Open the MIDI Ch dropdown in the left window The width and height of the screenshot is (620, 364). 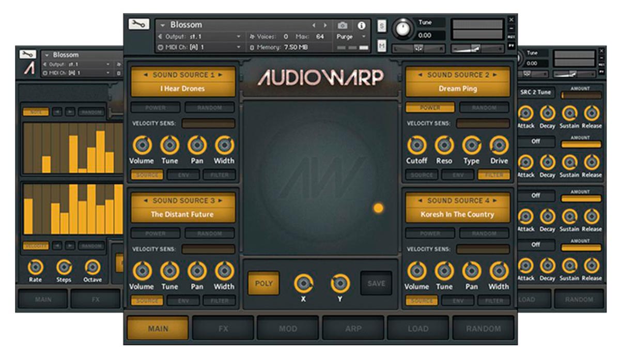pos(109,73)
